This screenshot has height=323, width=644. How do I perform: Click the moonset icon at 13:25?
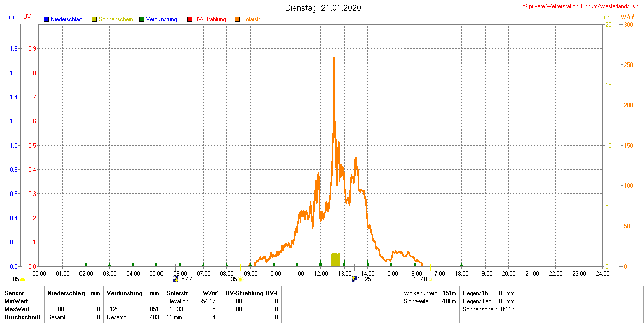pos(354,279)
